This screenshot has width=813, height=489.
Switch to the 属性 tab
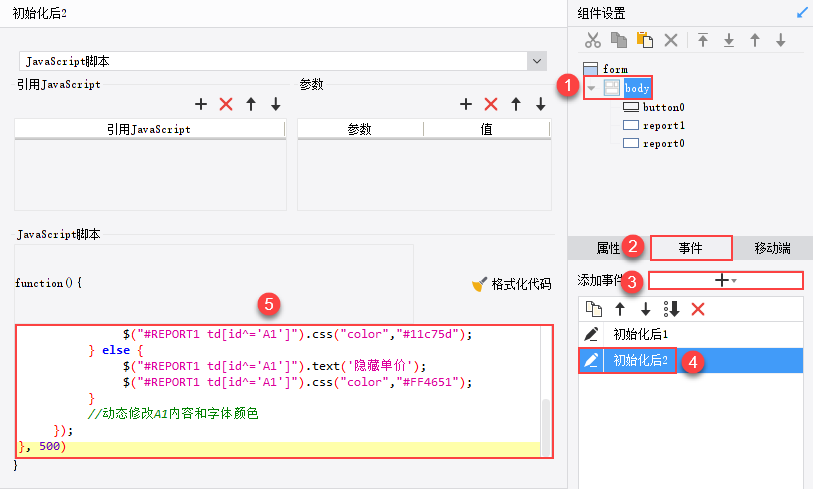click(x=608, y=248)
